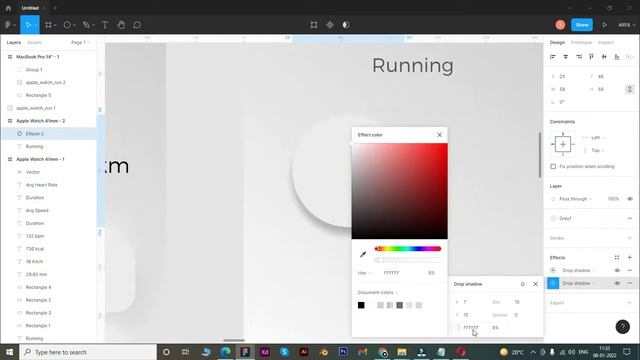The height and width of the screenshot is (360, 640).
Task: Select the Ellipse 2 layer
Action: 49,133
